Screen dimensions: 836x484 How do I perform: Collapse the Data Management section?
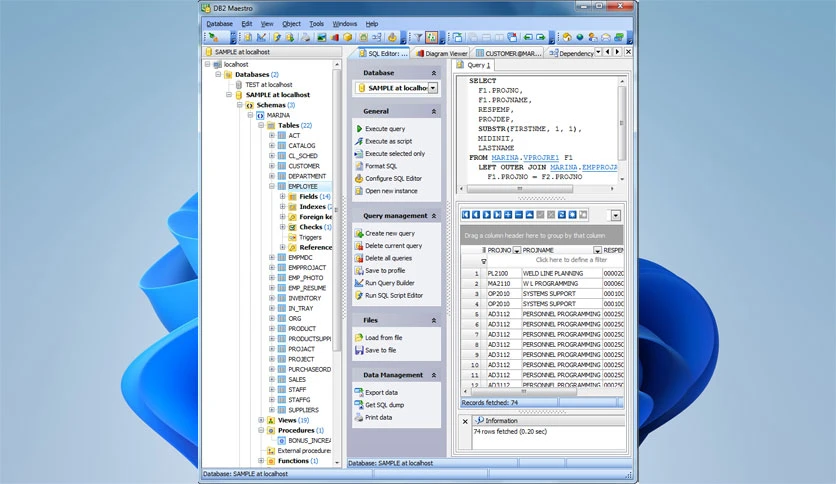pos(433,375)
